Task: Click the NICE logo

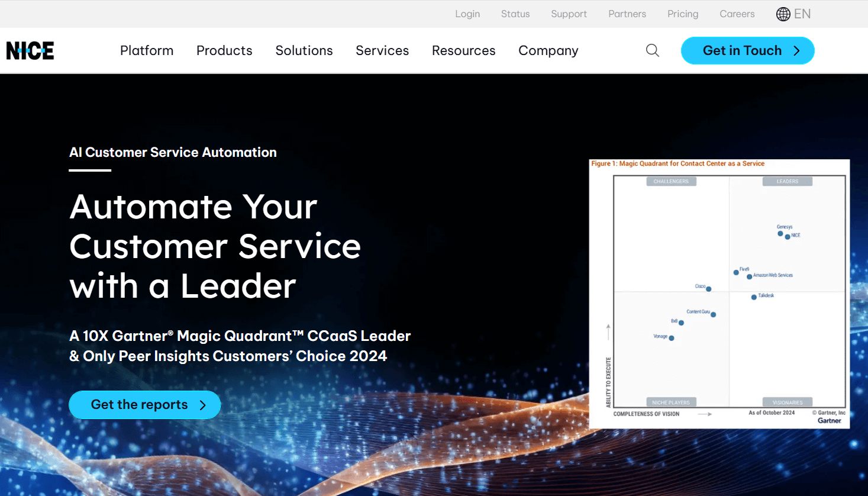Action: pyautogui.click(x=30, y=51)
